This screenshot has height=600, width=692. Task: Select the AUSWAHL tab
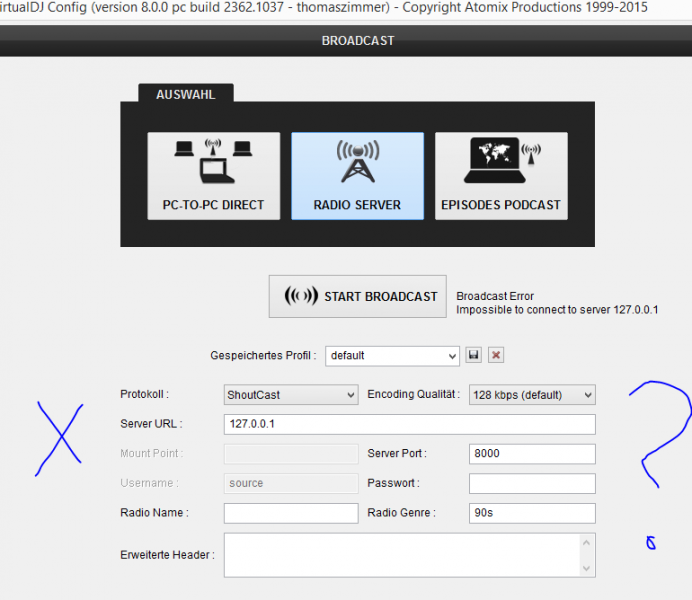tap(186, 94)
